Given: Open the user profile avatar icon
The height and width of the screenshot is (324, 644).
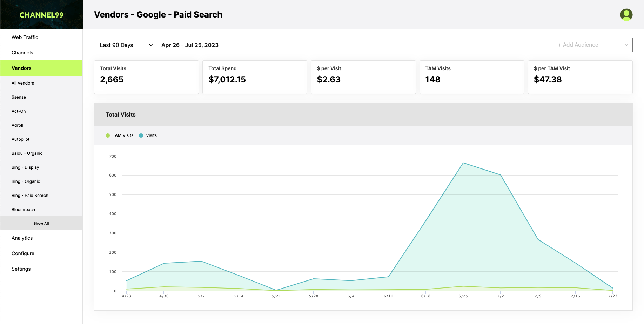Looking at the screenshot, I should tap(626, 15).
